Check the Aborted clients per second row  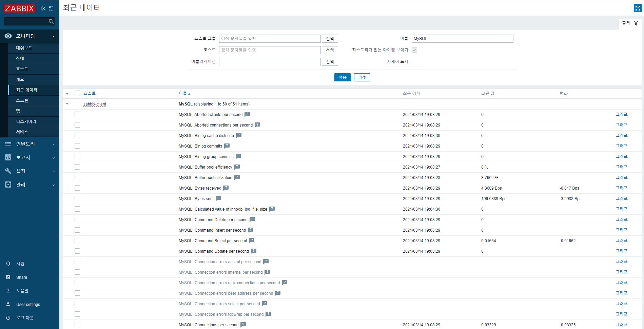pos(77,114)
